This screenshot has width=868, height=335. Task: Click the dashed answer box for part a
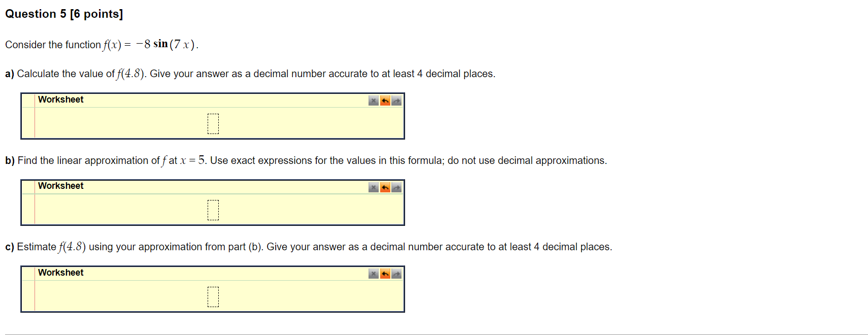[x=213, y=124]
